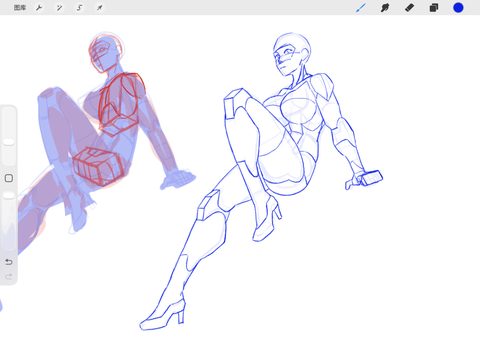The height and width of the screenshot is (360, 480).
Task: Activate the Transform arrow tool
Action: [99, 8]
